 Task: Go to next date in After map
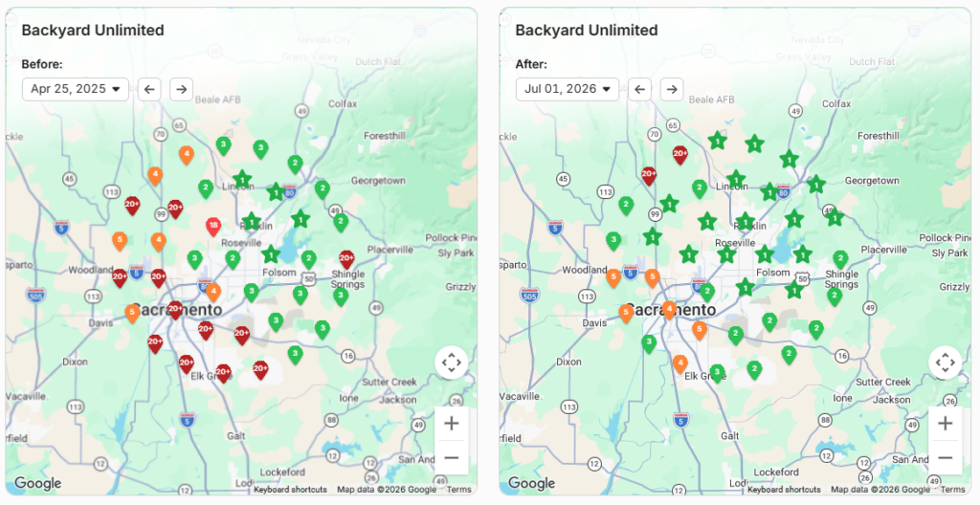tap(672, 89)
